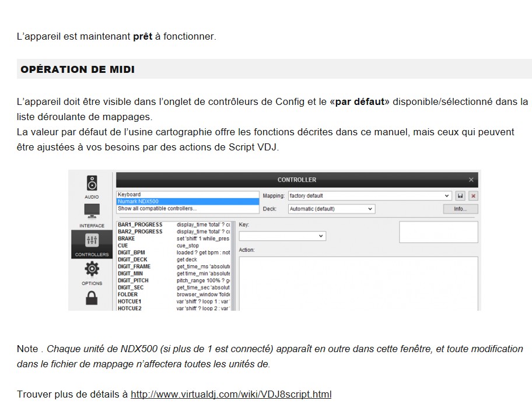
Task: Click the Info... button
Action: coord(460,209)
